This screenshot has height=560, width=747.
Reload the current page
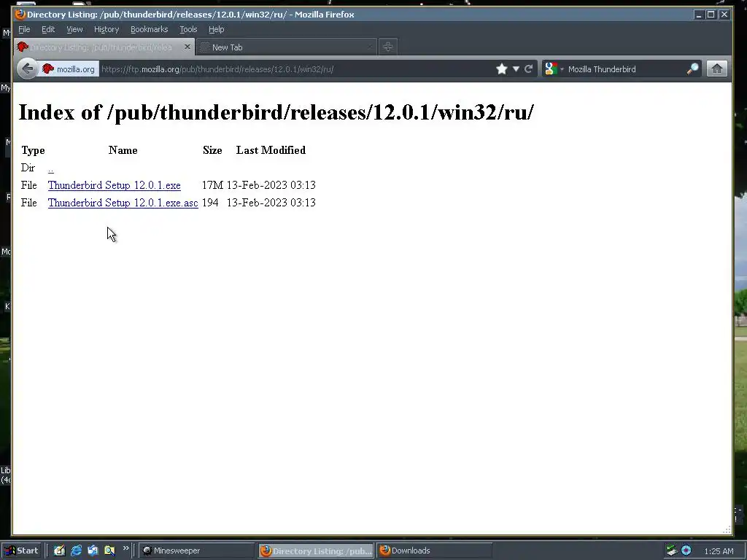pyautogui.click(x=528, y=69)
